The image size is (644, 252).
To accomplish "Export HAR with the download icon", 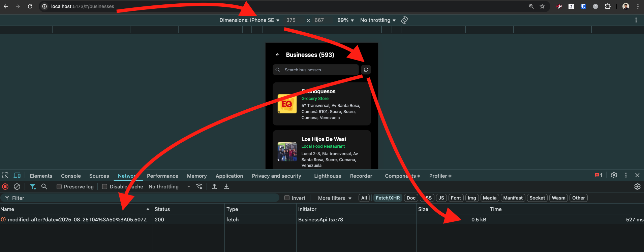I will [226, 186].
